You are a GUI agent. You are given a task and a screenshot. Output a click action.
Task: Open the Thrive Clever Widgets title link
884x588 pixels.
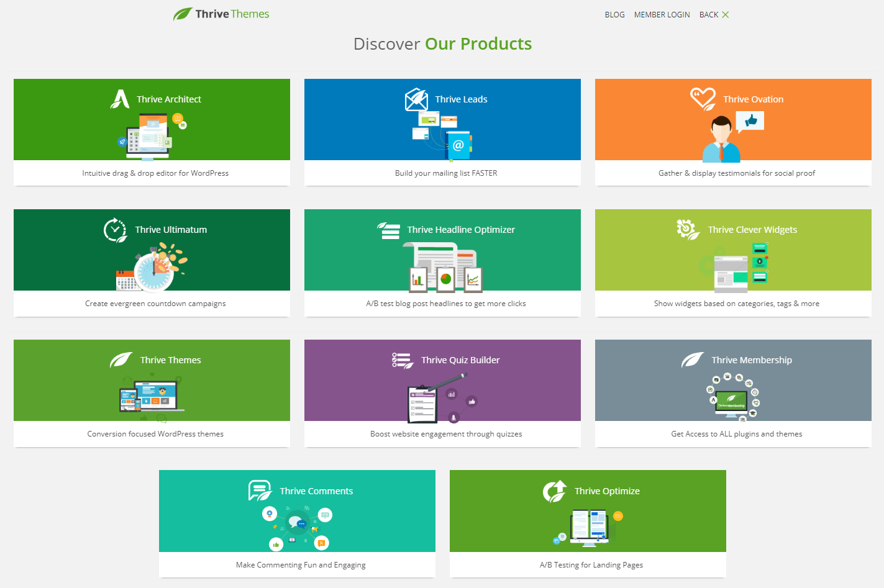[752, 230]
